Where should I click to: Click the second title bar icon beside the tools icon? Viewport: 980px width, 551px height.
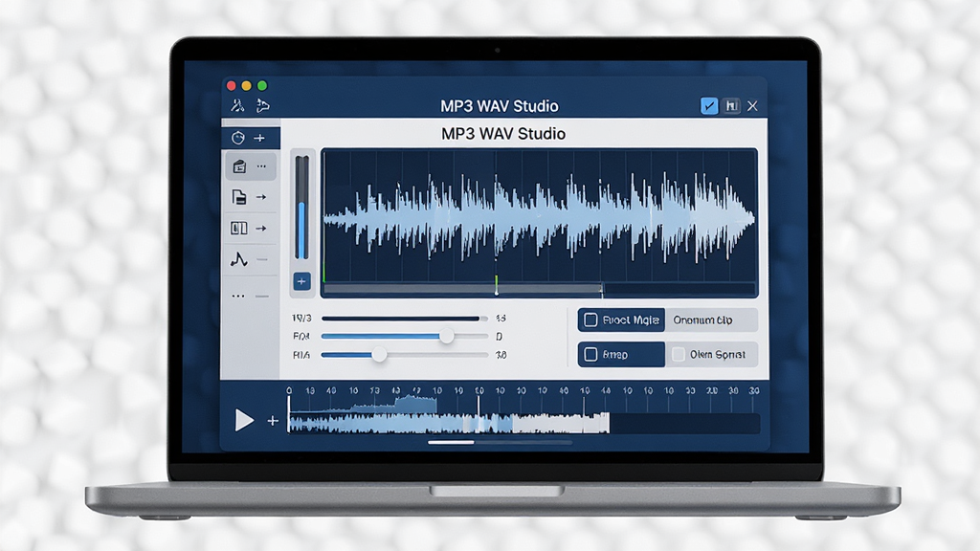coord(263,105)
